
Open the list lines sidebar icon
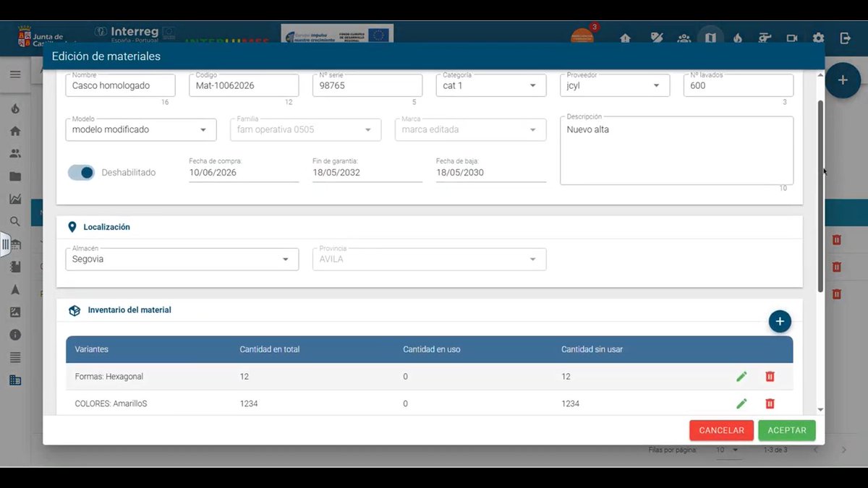click(15, 357)
